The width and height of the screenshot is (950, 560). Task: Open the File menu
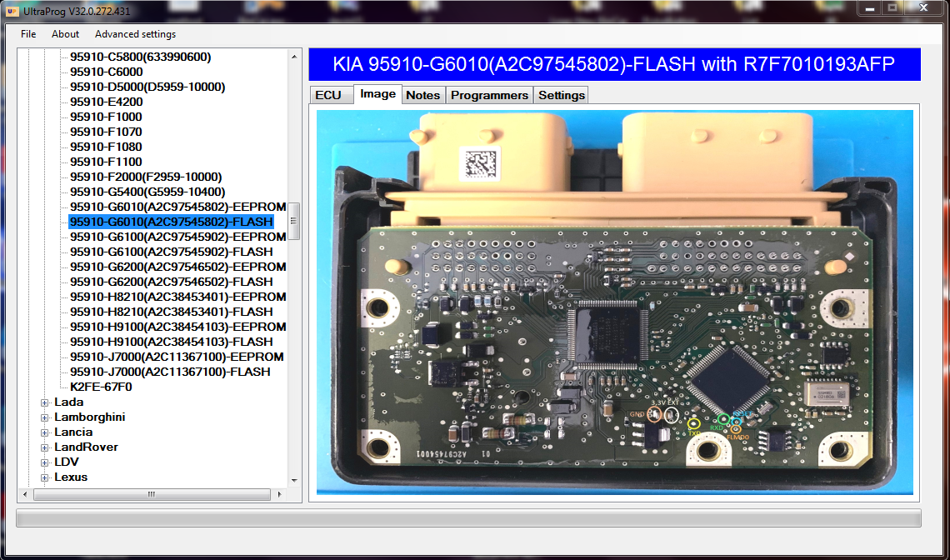pyautogui.click(x=28, y=34)
